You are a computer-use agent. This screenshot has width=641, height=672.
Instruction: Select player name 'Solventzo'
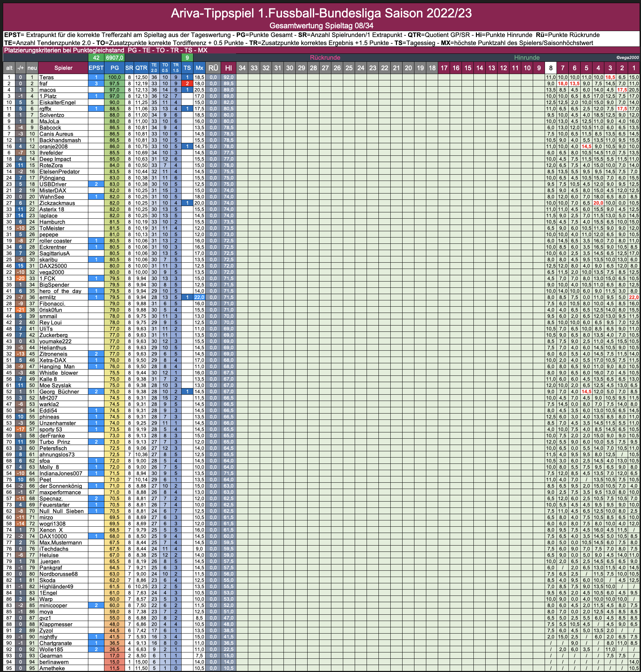[52, 115]
